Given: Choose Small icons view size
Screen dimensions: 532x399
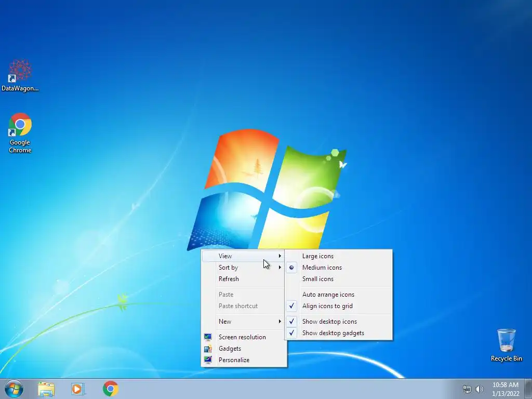Looking at the screenshot, I should click(339, 279).
